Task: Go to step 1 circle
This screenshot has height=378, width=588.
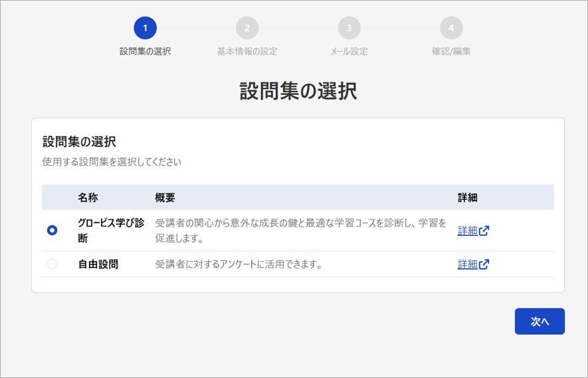Action: point(145,28)
